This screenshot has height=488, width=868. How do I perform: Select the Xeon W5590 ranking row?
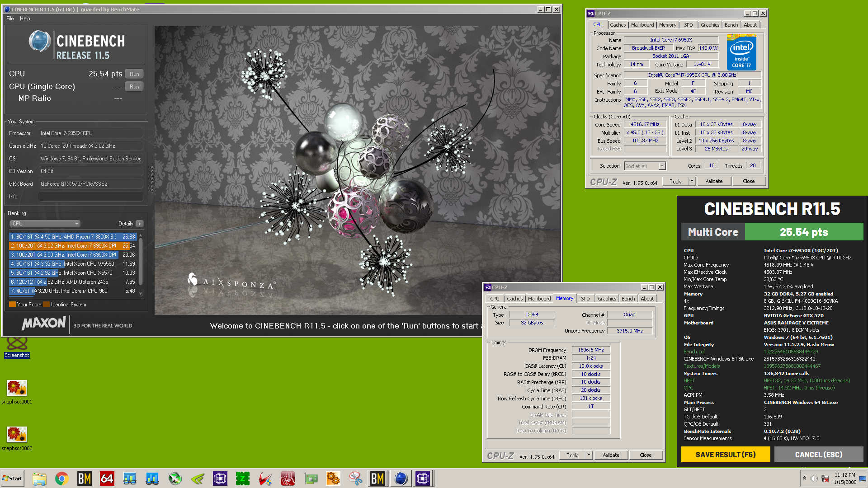tap(73, 264)
